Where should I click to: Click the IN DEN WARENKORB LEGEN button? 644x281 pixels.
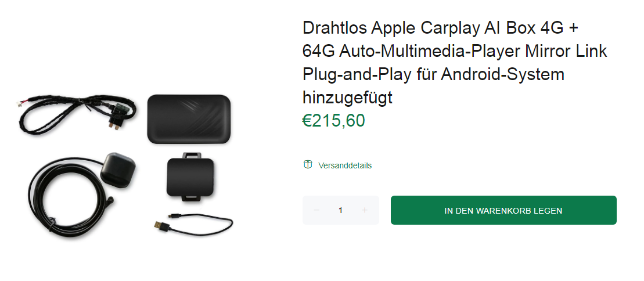pos(503,210)
